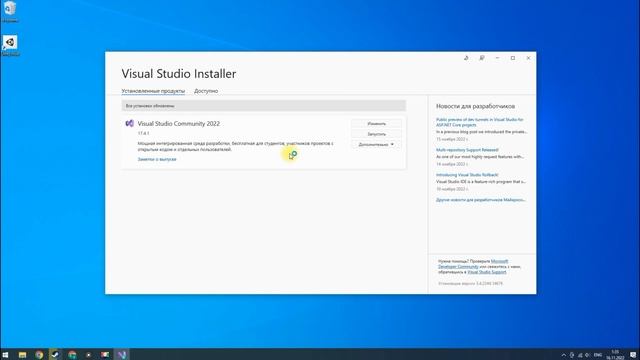
Task: Click the ENG language indicator
Action: 598,355
